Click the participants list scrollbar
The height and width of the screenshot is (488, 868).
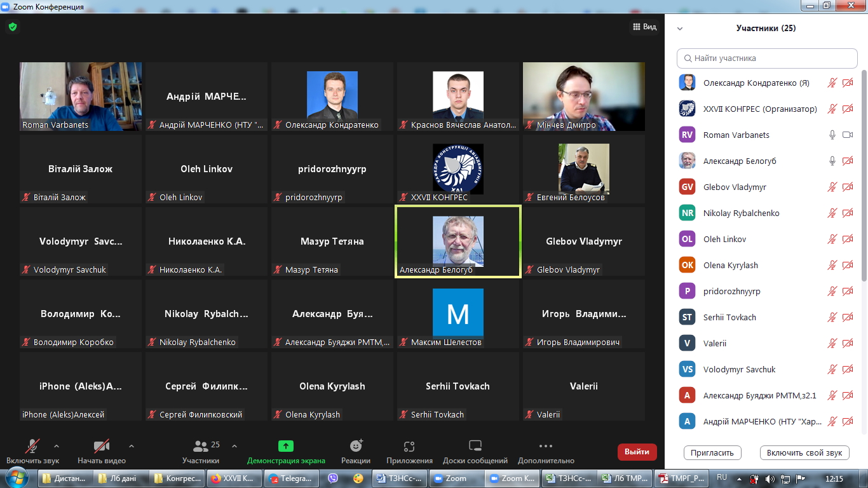[x=864, y=178]
